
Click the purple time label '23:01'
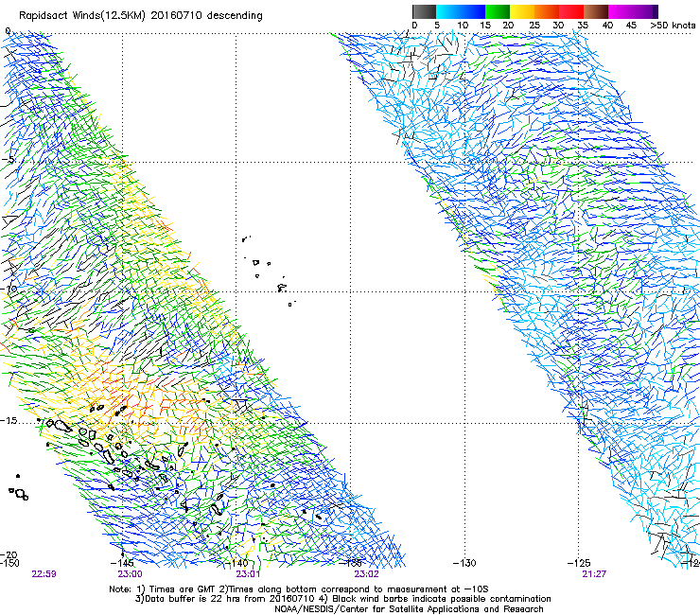click(248, 574)
